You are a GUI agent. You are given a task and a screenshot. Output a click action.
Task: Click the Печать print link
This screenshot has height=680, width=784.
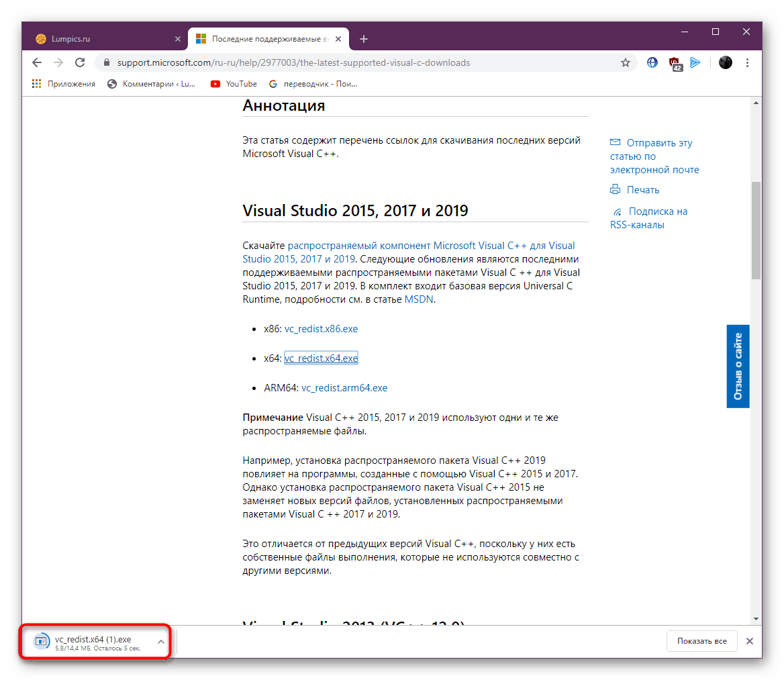pyautogui.click(x=643, y=190)
